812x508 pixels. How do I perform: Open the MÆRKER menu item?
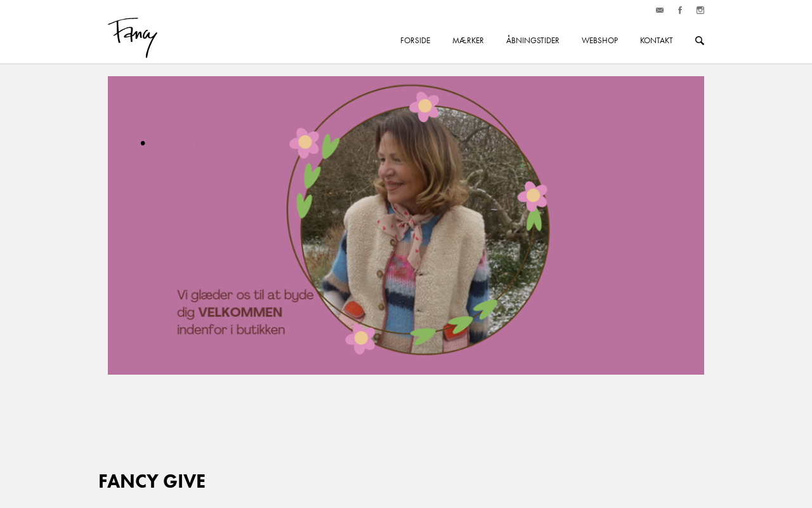(468, 41)
